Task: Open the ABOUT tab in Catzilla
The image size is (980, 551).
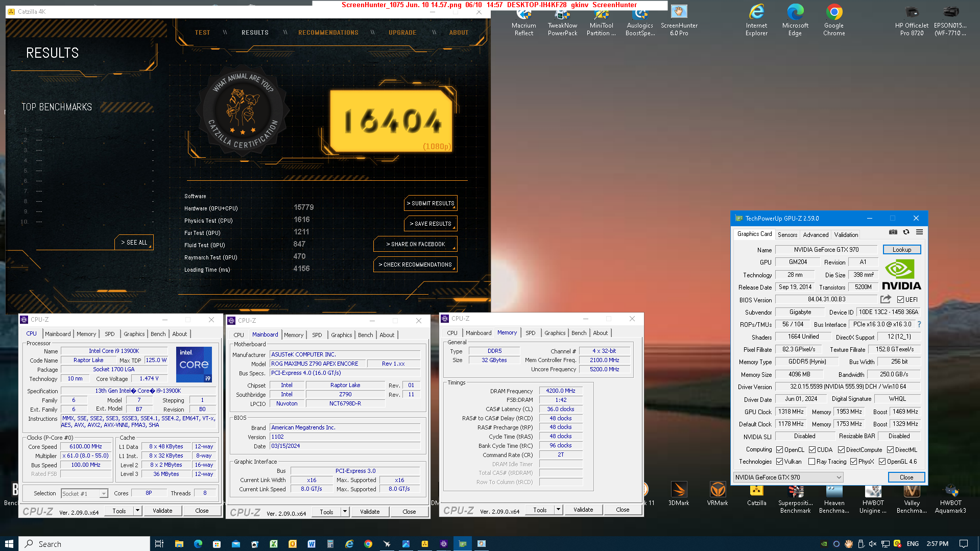Action: [x=459, y=33]
